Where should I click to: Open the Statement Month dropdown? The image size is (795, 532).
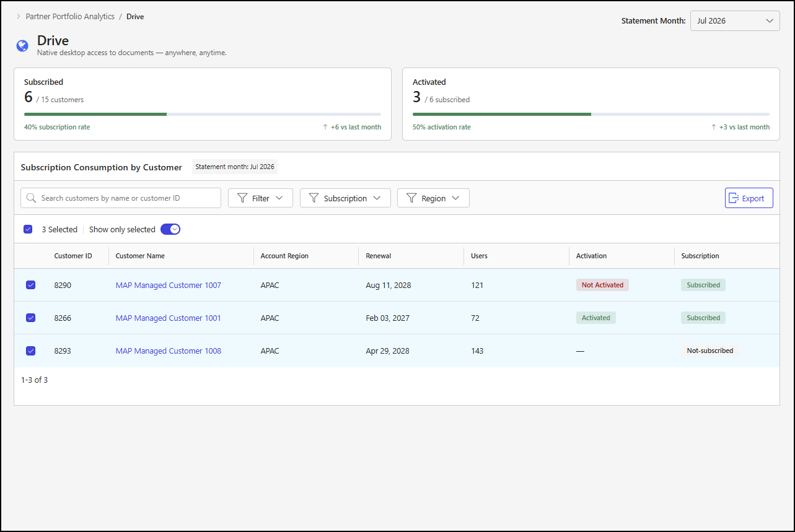(735, 20)
